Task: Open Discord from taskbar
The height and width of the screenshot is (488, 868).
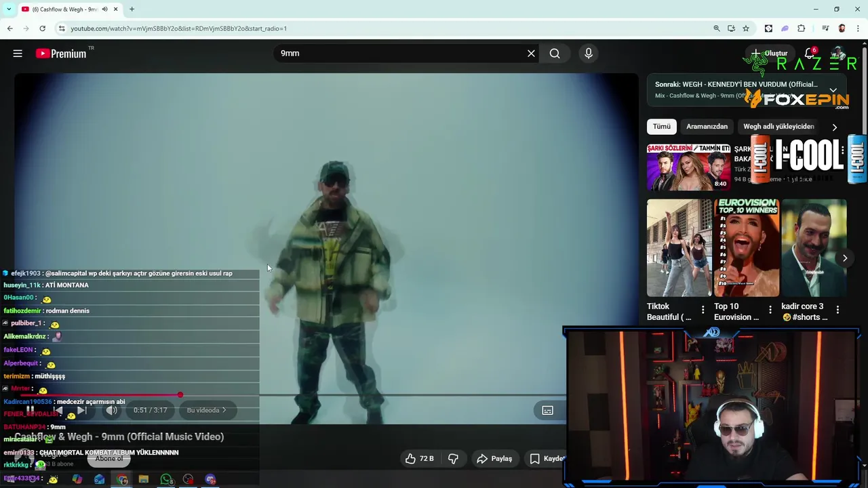Action: click(x=211, y=479)
